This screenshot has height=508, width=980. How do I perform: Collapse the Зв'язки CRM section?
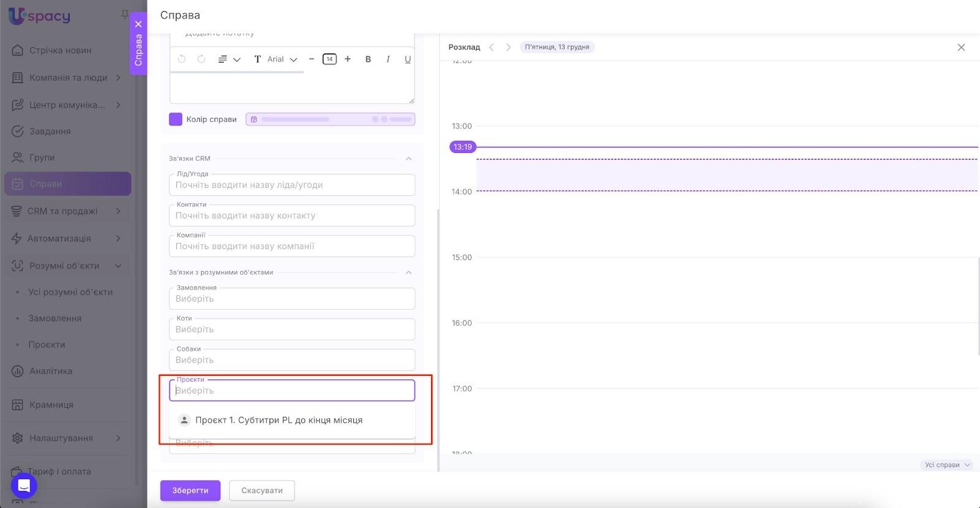[x=409, y=159]
